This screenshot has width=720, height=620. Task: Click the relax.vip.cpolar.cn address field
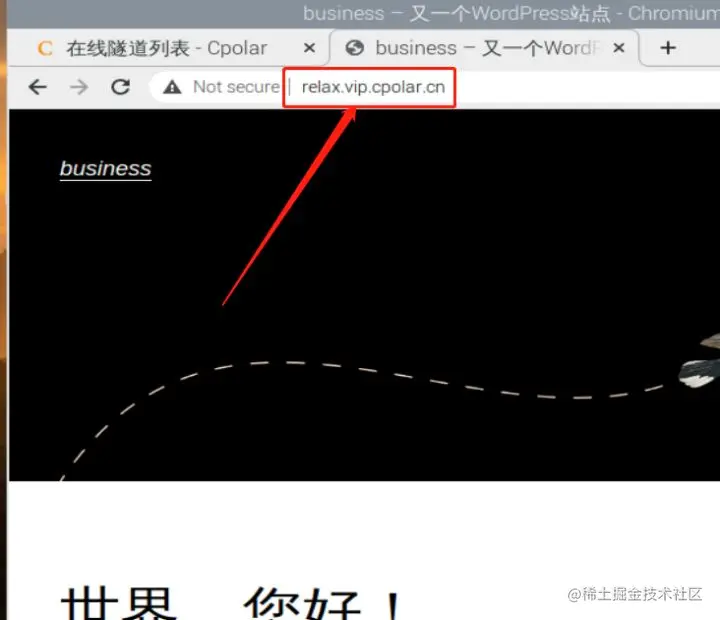click(x=373, y=87)
